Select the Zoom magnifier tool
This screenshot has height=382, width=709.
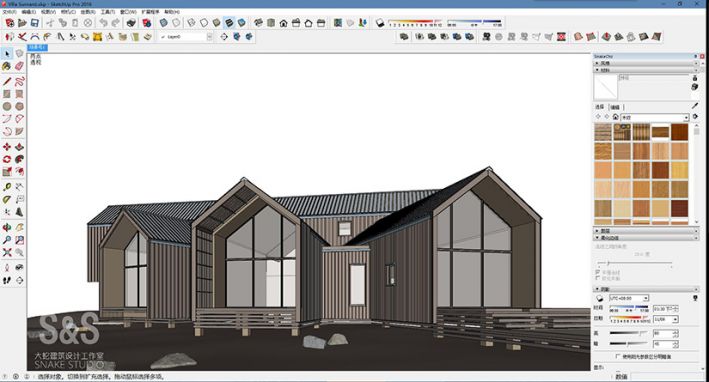(x=7, y=240)
